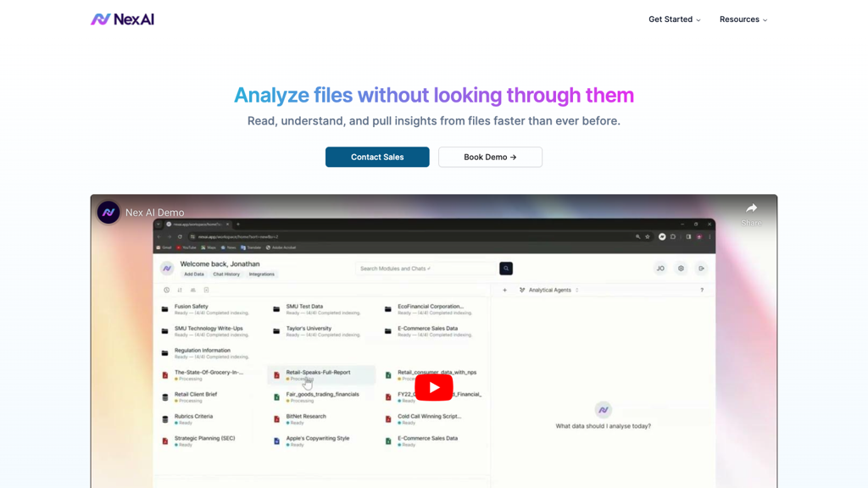Click the logout icon beside settings gear

(x=701, y=269)
